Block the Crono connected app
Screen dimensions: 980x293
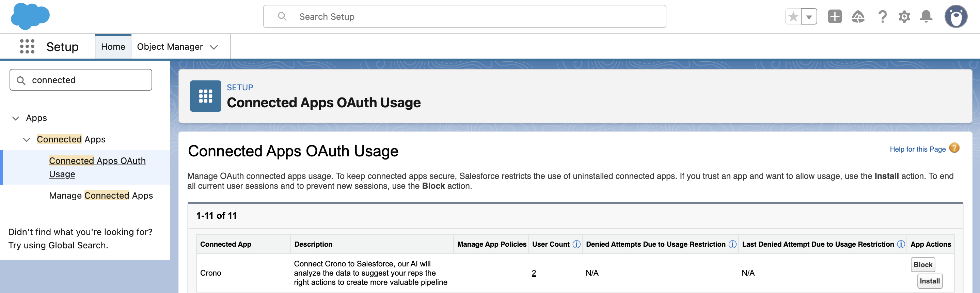[923, 265]
